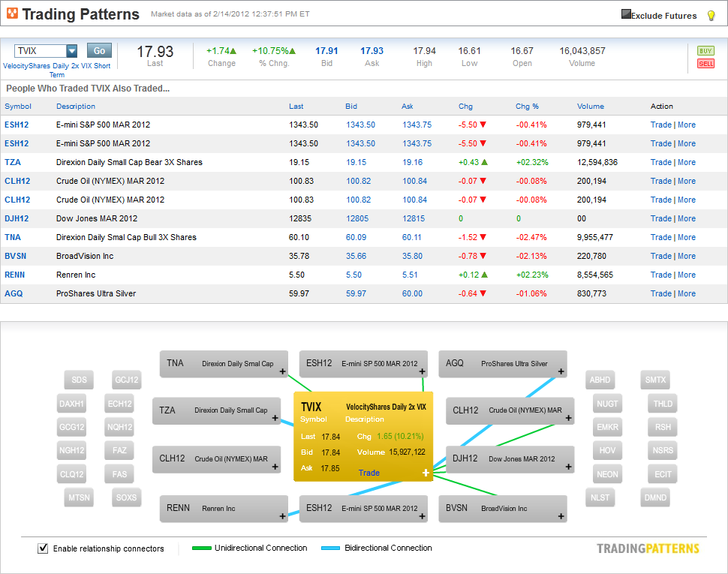728x574 pixels.
Task: Click the VelocityShares Daily 2x VIX Short Term link
Action: pos(56,70)
